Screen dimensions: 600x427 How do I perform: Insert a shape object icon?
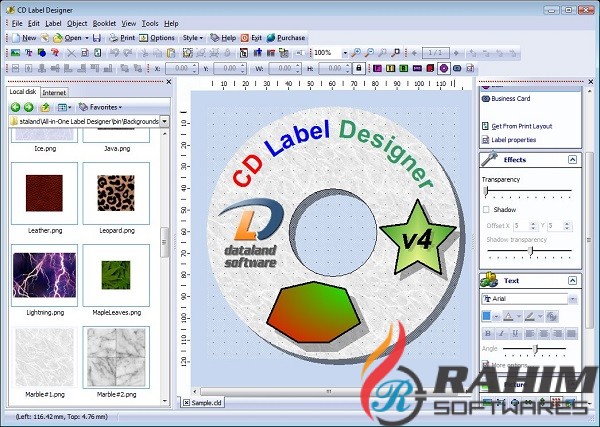42,53
